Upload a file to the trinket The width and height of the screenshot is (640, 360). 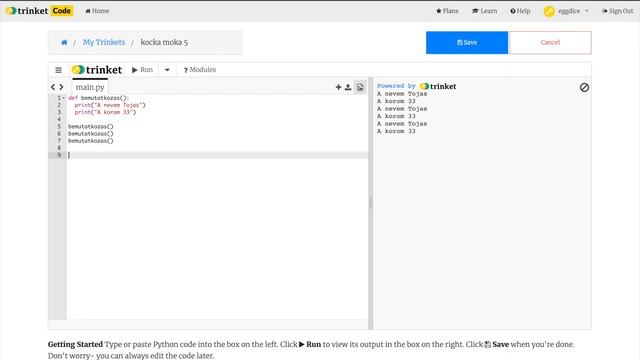(x=348, y=87)
